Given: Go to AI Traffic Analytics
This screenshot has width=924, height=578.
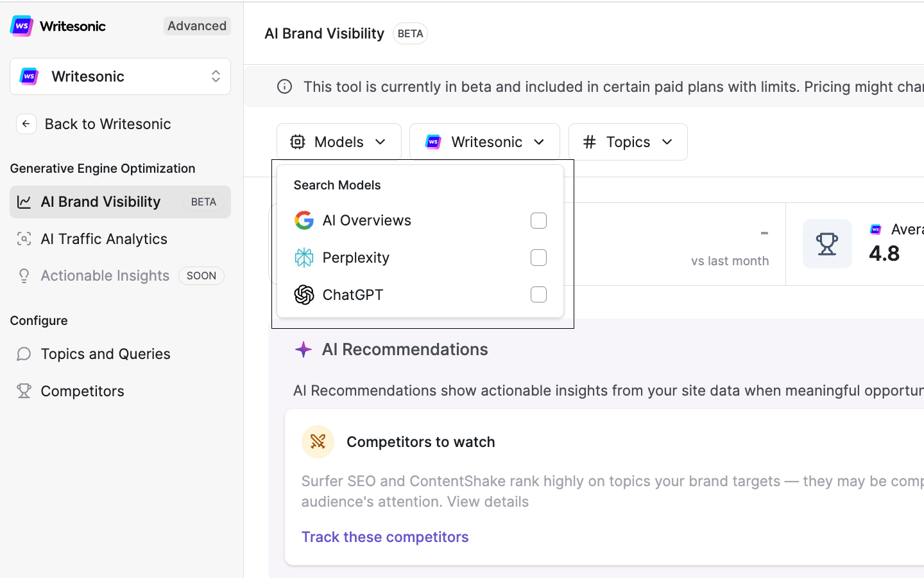Looking at the screenshot, I should tap(104, 239).
